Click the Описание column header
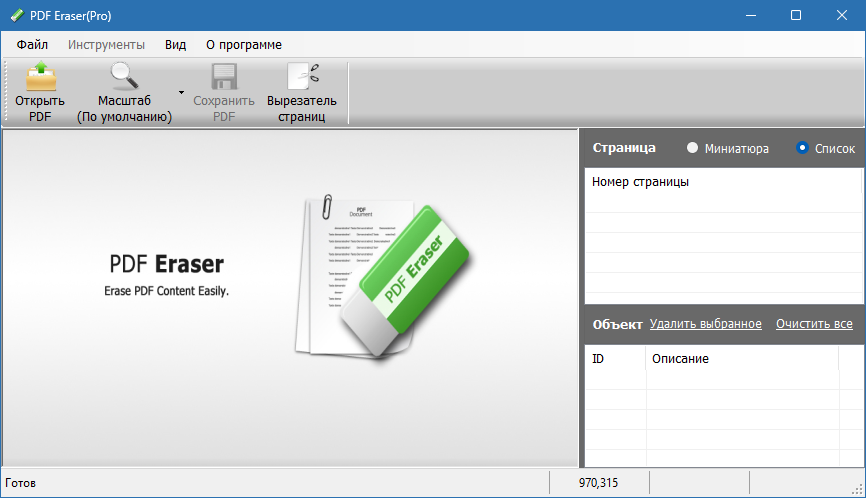 coord(742,359)
